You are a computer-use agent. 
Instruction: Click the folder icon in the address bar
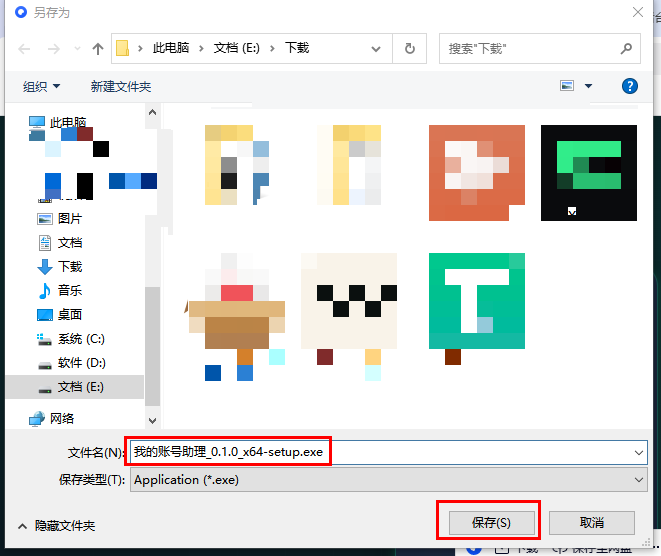[x=122, y=48]
